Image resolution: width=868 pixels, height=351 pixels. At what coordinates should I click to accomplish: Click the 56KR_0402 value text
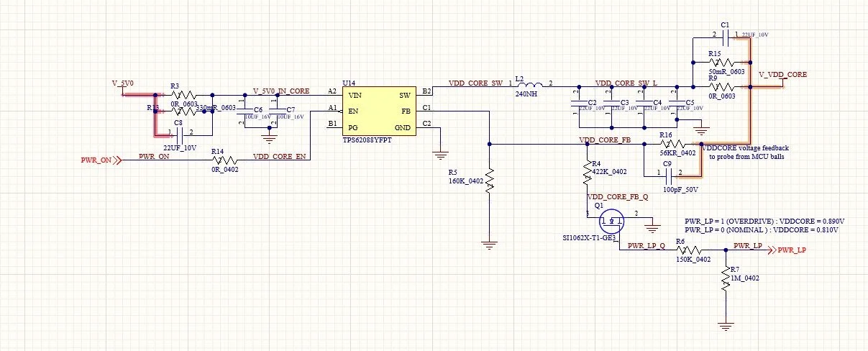click(679, 152)
